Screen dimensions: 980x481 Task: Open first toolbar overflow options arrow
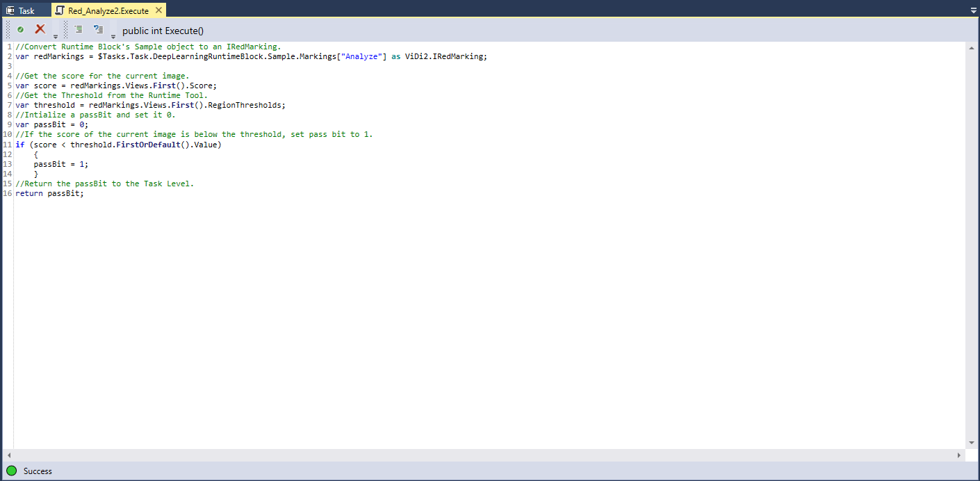click(x=56, y=35)
